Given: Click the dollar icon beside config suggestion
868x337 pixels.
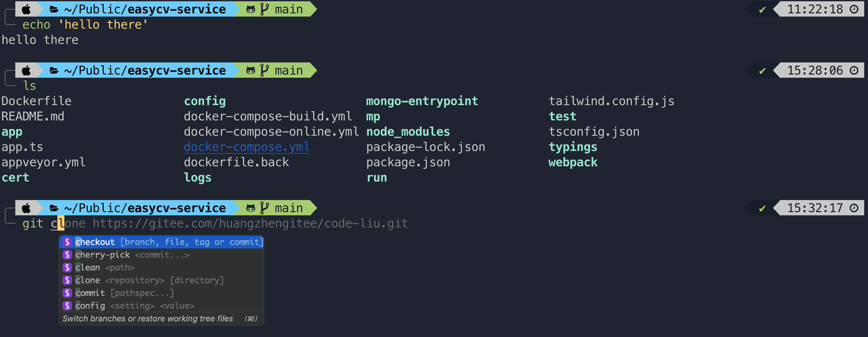Looking at the screenshot, I should 67,306.
